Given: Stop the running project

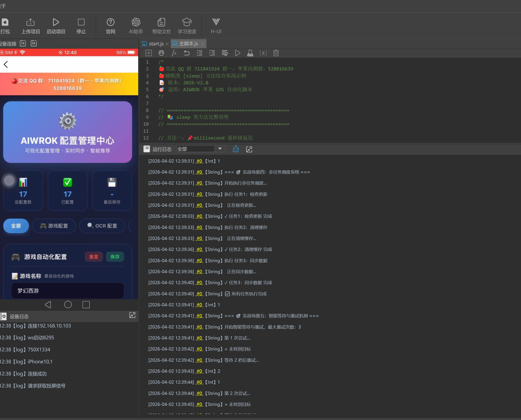Looking at the screenshot, I should [81, 22].
